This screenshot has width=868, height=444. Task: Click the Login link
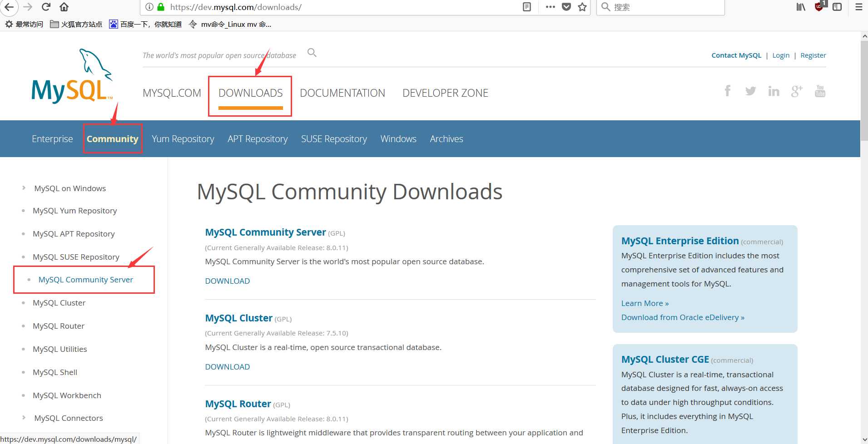click(x=781, y=55)
